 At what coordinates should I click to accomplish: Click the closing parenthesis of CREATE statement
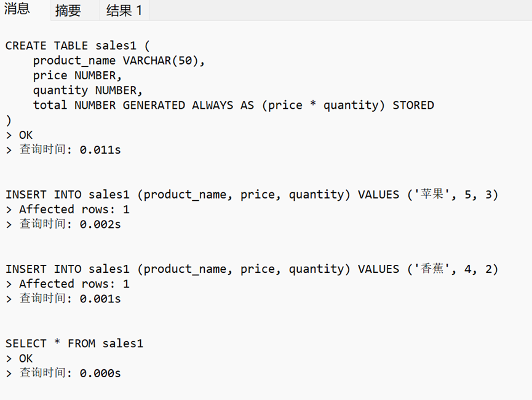point(9,120)
